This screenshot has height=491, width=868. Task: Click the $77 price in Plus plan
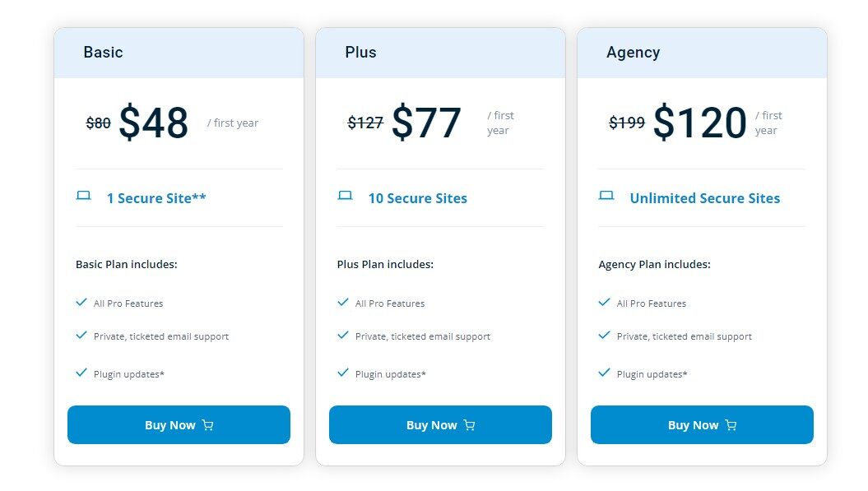coord(426,123)
